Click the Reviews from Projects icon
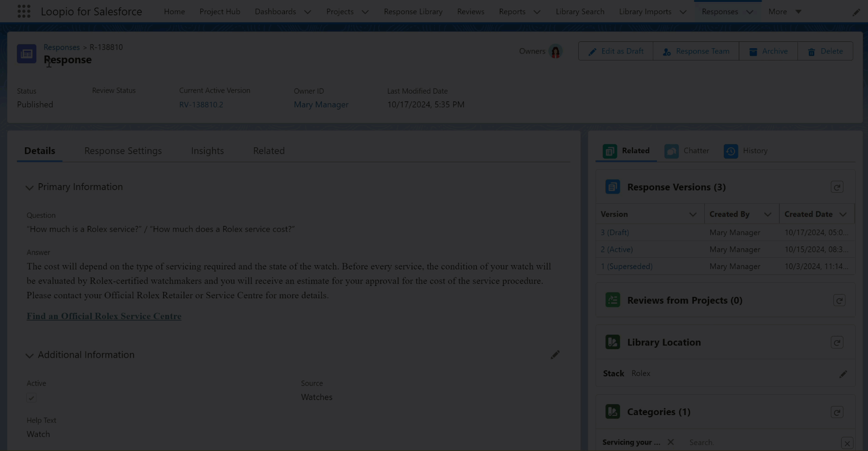The height and width of the screenshot is (451, 868). point(612,300)
